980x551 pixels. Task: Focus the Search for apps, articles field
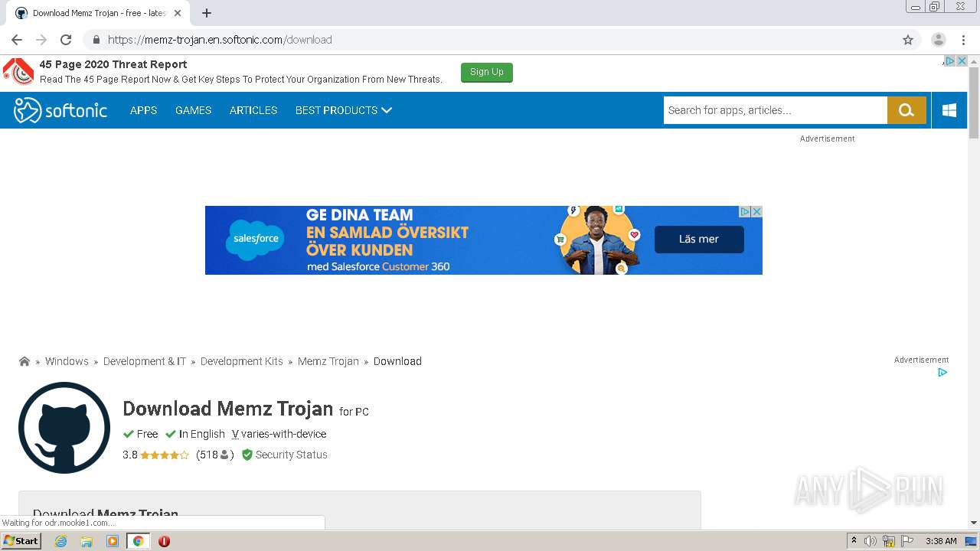(x=776, y=110)
